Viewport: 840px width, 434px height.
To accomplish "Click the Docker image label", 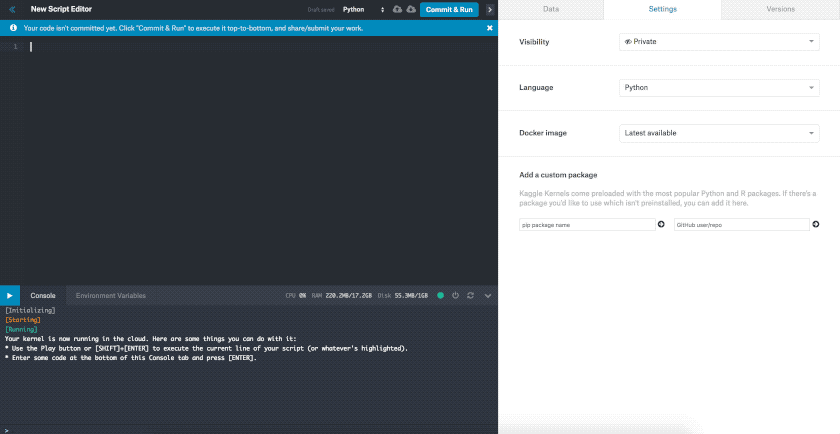I will (x=543, y=133).
